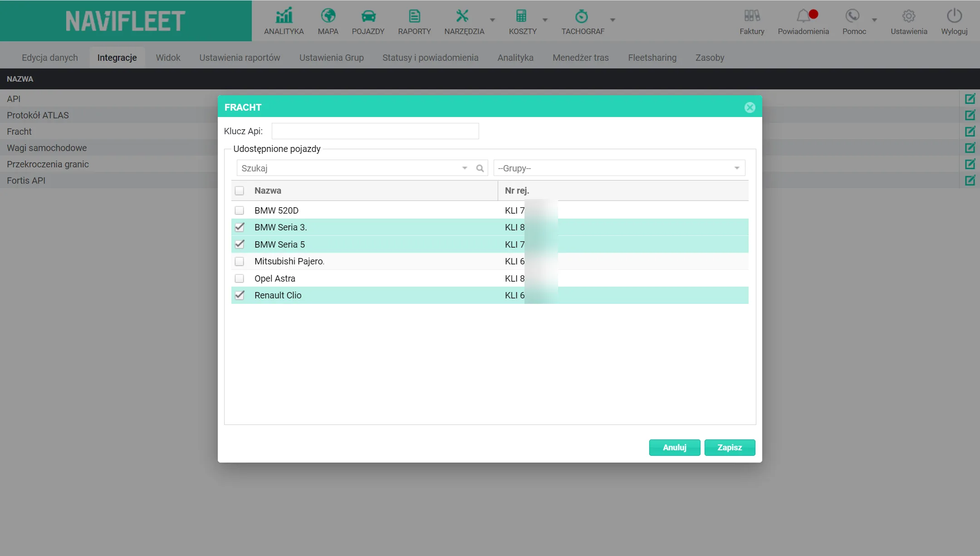
Task: Click the Tachograf stopwatch icon
Action: (x=582, y=16)
